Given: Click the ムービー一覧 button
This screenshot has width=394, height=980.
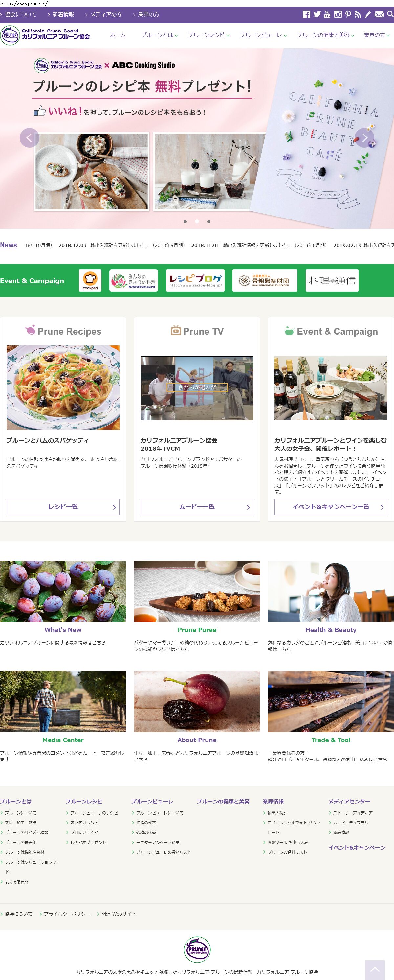Looking at the screenshot, I should click(197, 507).
